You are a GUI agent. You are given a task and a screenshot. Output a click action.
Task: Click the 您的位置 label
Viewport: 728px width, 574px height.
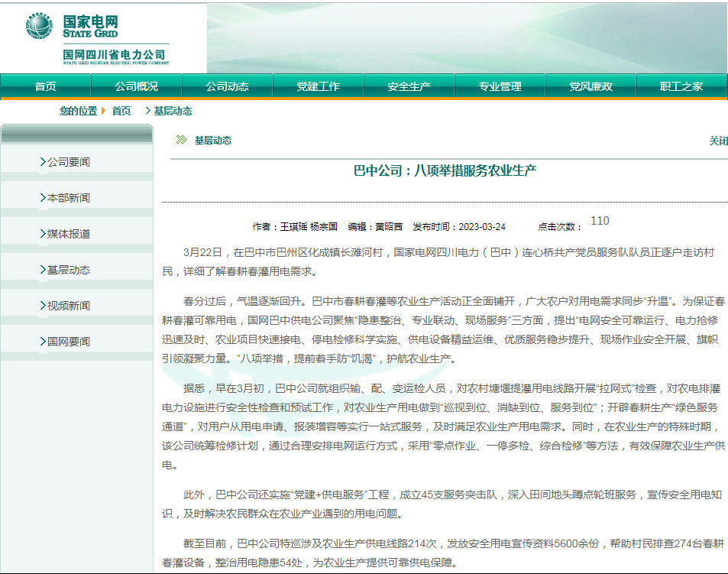(x=78, y=111)
